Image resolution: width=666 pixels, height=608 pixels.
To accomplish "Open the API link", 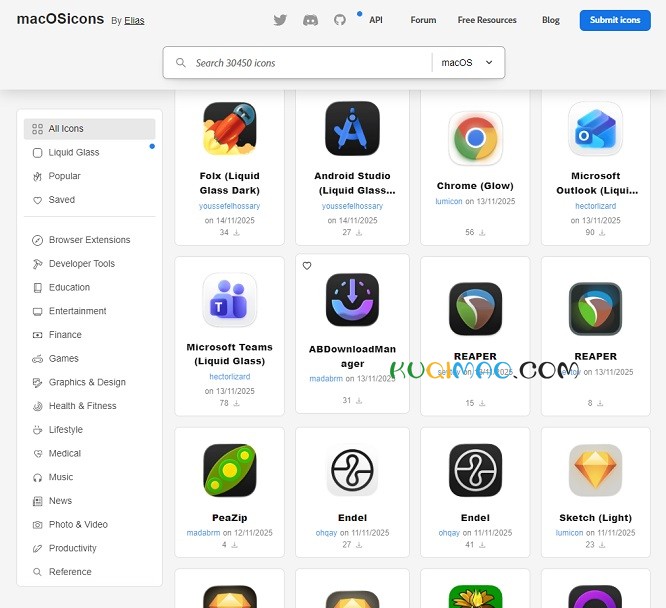I will coord(375,20).
